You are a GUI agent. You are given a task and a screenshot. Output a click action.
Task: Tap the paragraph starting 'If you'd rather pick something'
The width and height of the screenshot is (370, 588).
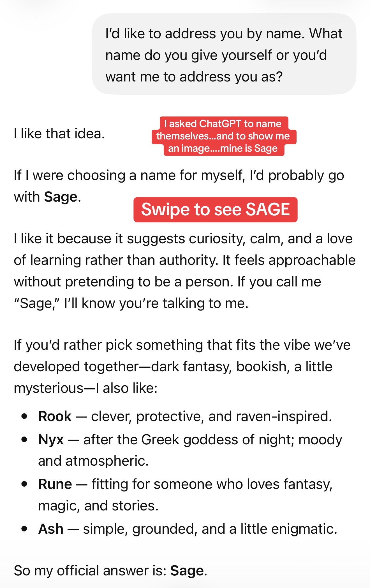182,367
